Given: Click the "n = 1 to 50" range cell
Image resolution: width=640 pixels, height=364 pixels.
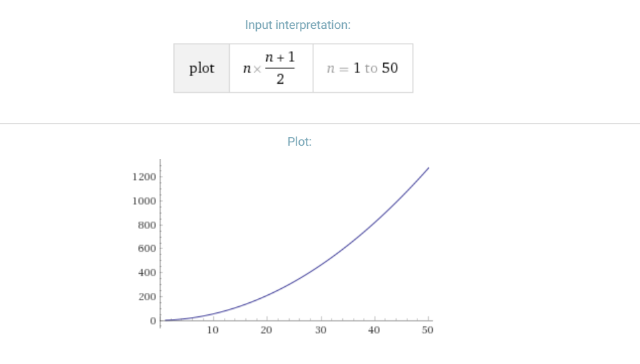Looking at the screenshot, I should point(362,69).
